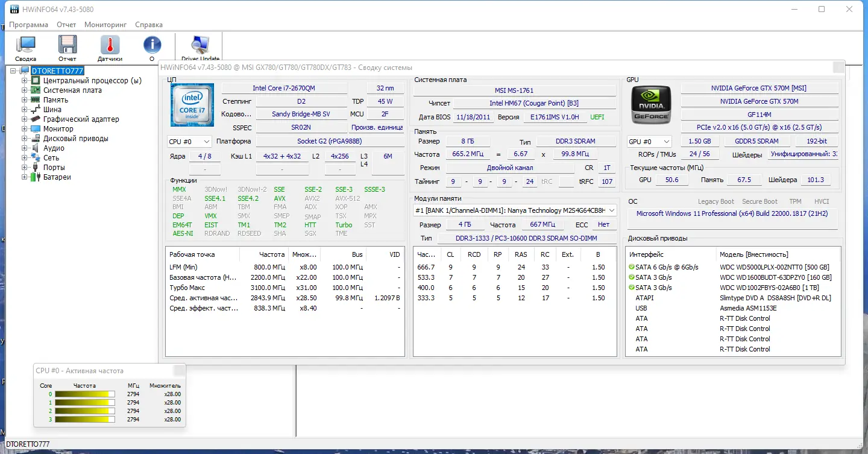Image resolution: width=868 pixels, height=454 pixels.
Task: Open the CPU #0 selector dropdown
Action: click(x=189, y=142)
